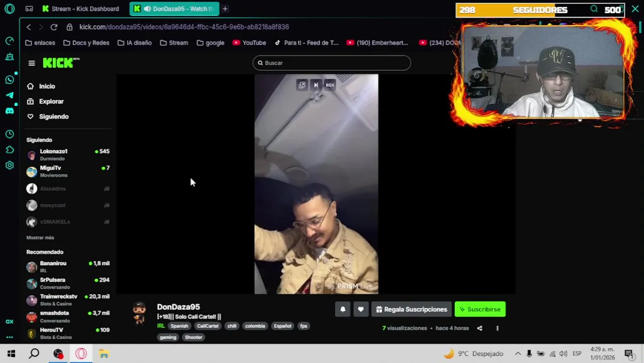
Task: Open recommended SrPulsera channel
Action: click(x=68, y=283)
